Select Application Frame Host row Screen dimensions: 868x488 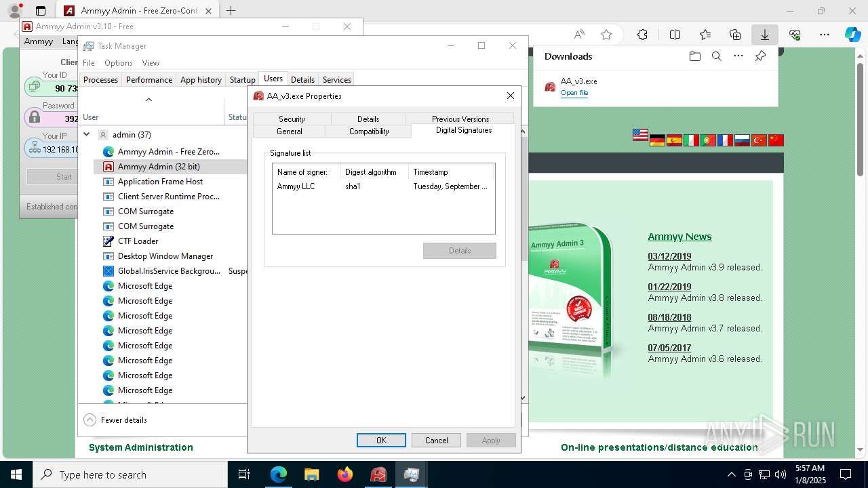point(170,181)
